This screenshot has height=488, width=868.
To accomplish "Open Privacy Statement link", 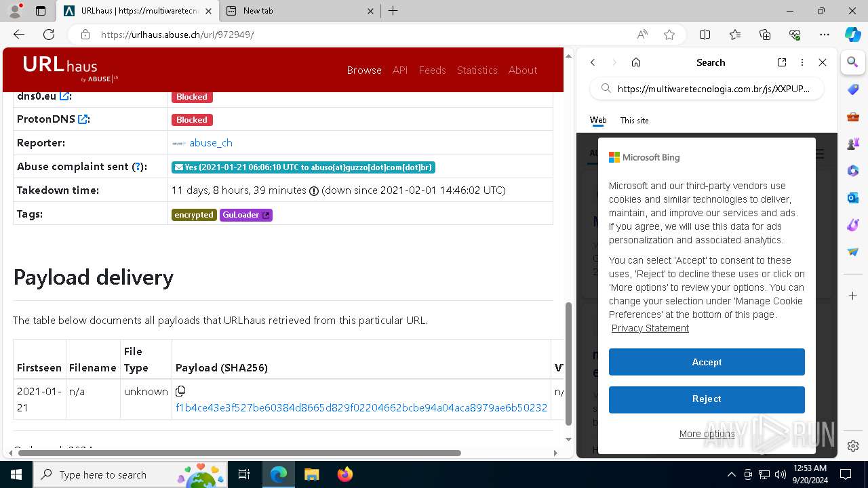I will [x=650, y=328].
